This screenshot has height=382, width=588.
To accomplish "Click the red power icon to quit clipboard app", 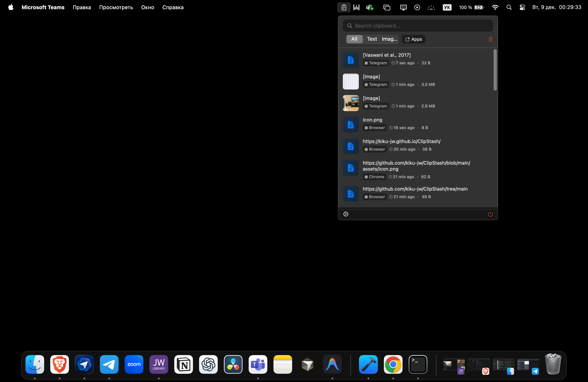I will click(x=490, y=214).
